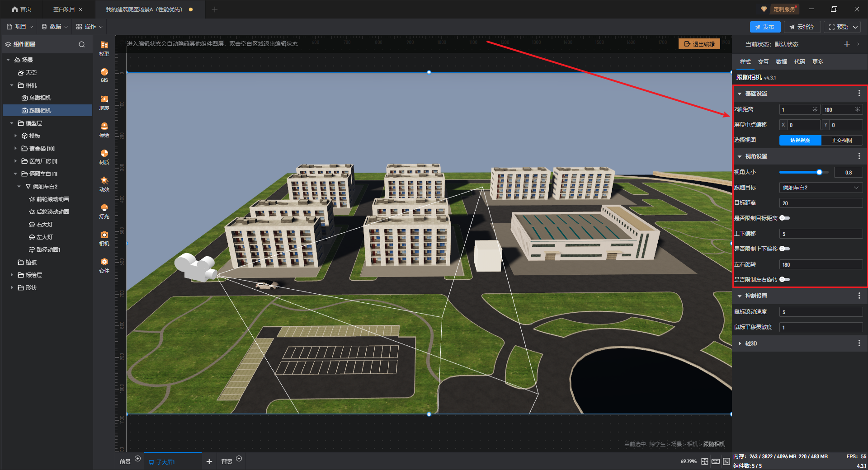Click the search icon in 组件图层 panel

(x=82, y=44)
